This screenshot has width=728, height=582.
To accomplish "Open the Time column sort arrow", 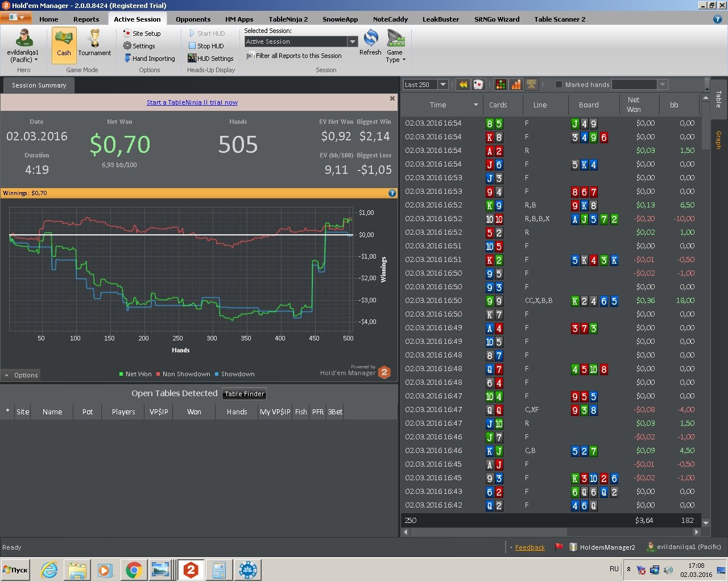I will pos(476,105).
